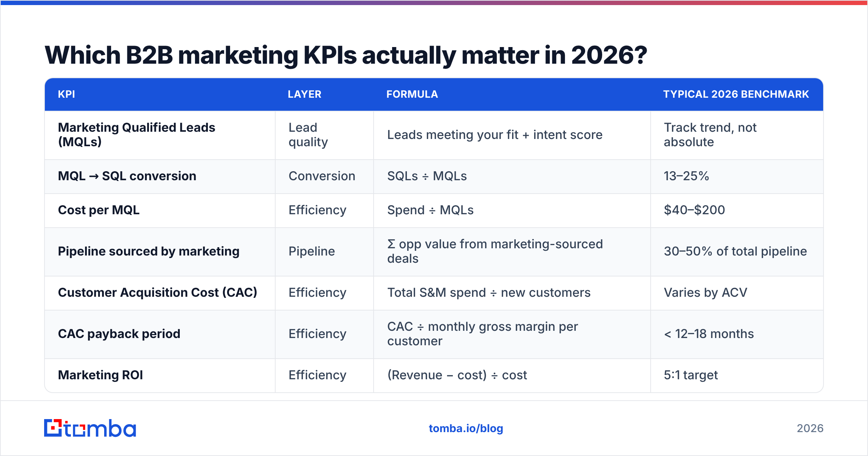Click the 'Spend ÷ MQLs' formula
868x456 pixels.
coord(430,210)
